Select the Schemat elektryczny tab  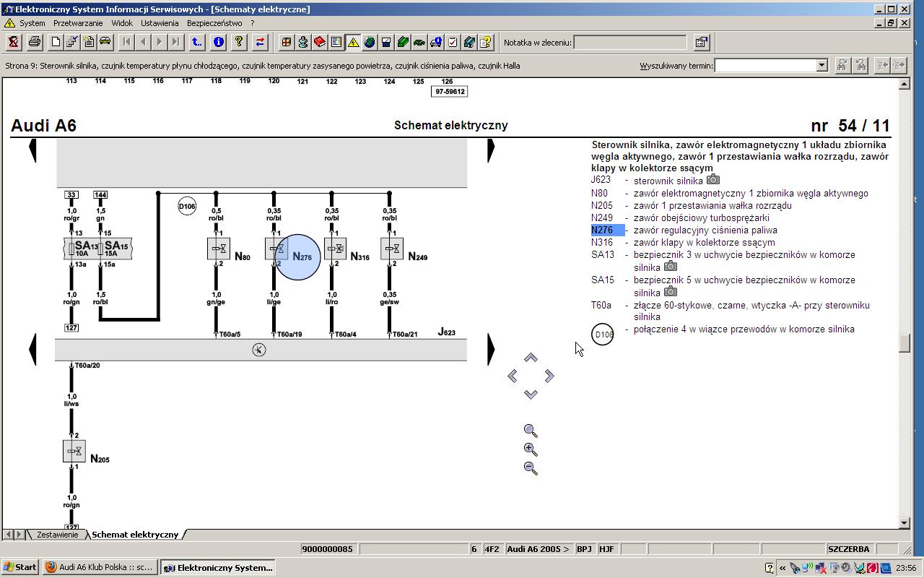135,535
